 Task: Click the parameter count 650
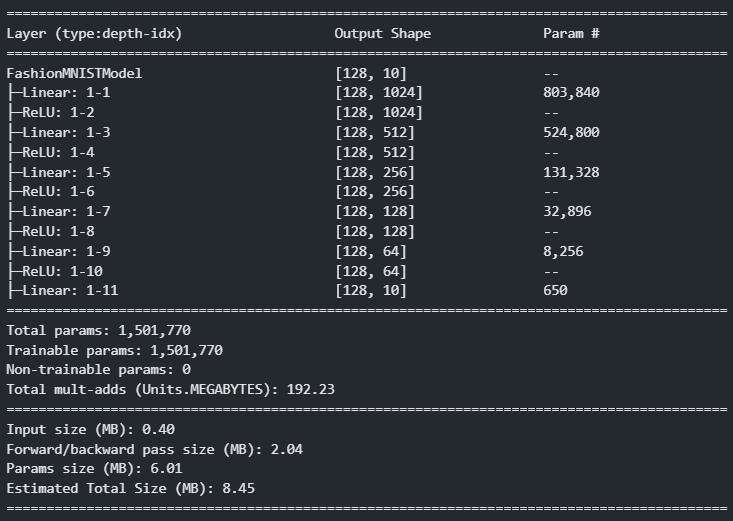point(555,290)
